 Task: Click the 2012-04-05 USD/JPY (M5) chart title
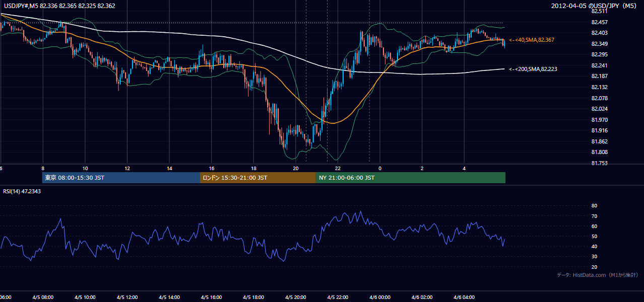[595, 6]
